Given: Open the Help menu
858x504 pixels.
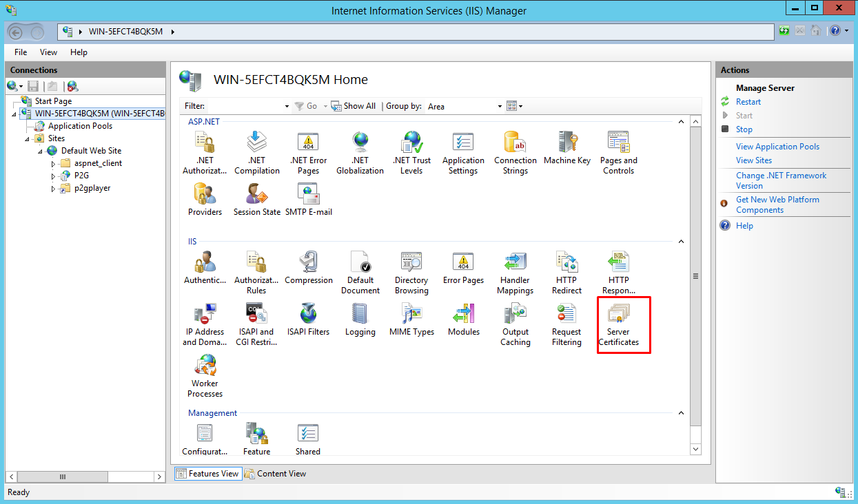Looking at the screenshot, I should (79, 52).
